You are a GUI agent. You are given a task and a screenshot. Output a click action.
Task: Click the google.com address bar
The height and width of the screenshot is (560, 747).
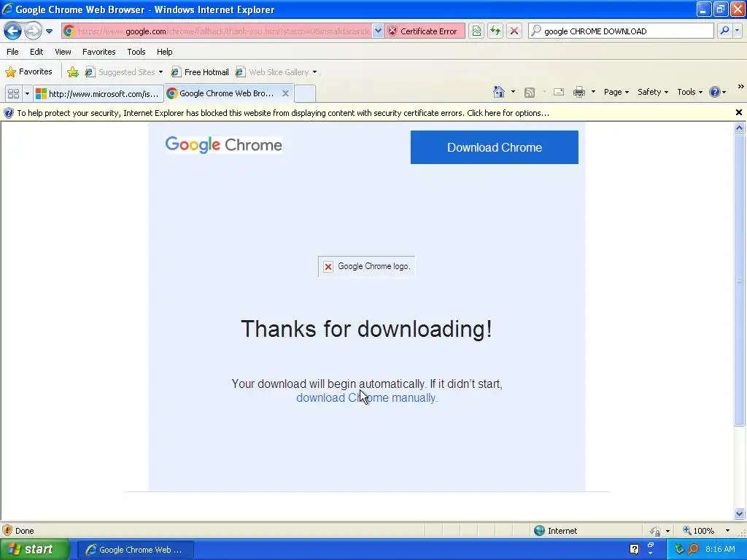click(x=217, y=31)
